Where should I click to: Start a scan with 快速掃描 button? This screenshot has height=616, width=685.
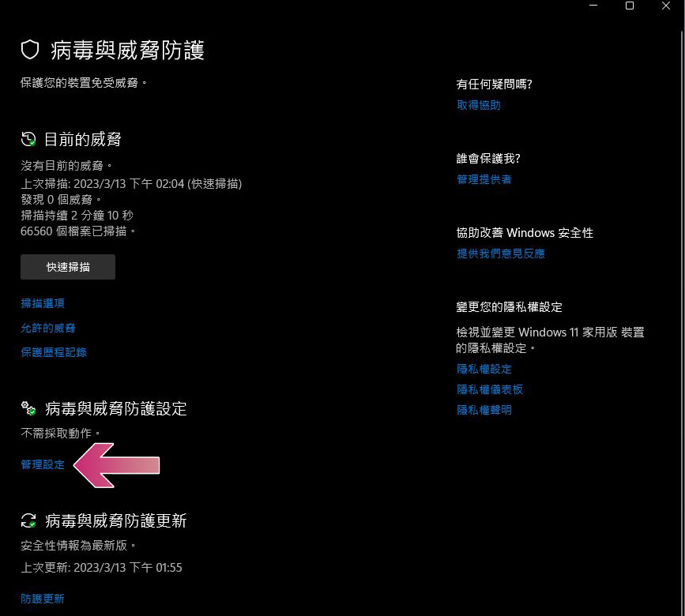[x=68, y=267]
